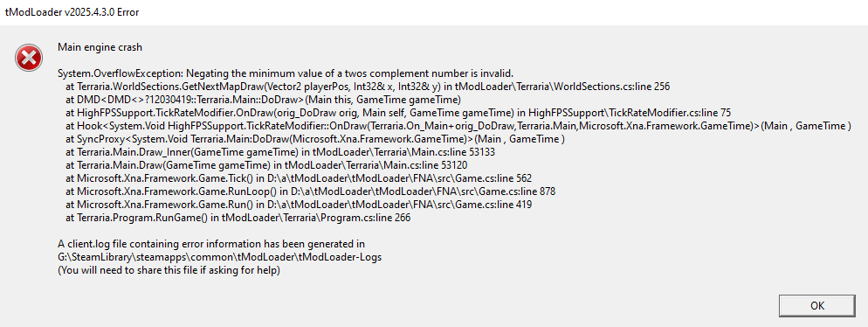Click the Terraria.Program.RunGame() line 266 entry
868x327 pixels.
pos(238,218)
